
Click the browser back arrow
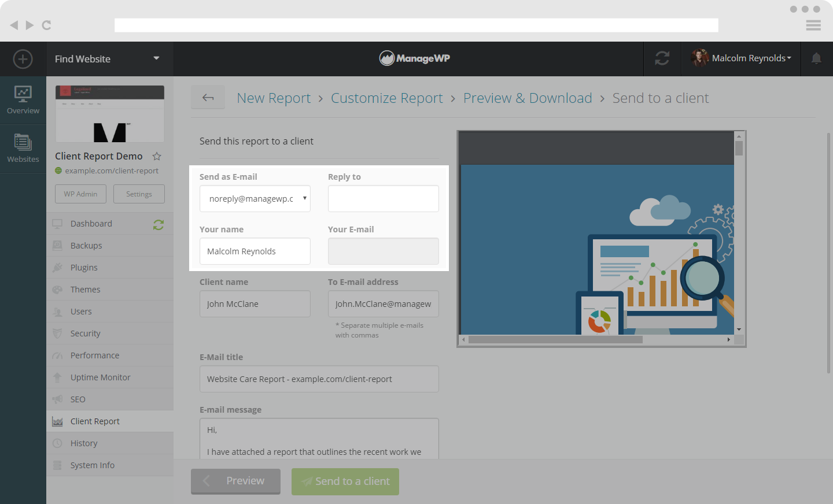point(14,25)
